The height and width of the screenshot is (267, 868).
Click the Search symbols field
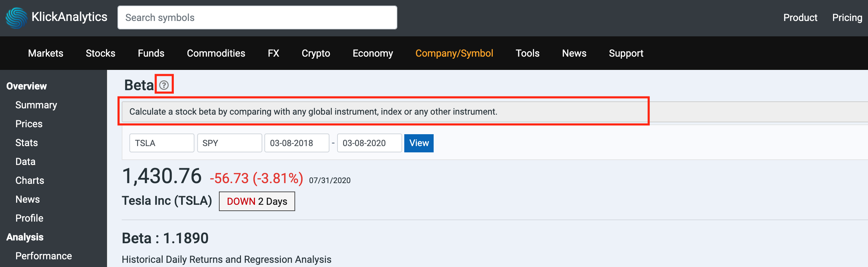(x=257, y=17)
